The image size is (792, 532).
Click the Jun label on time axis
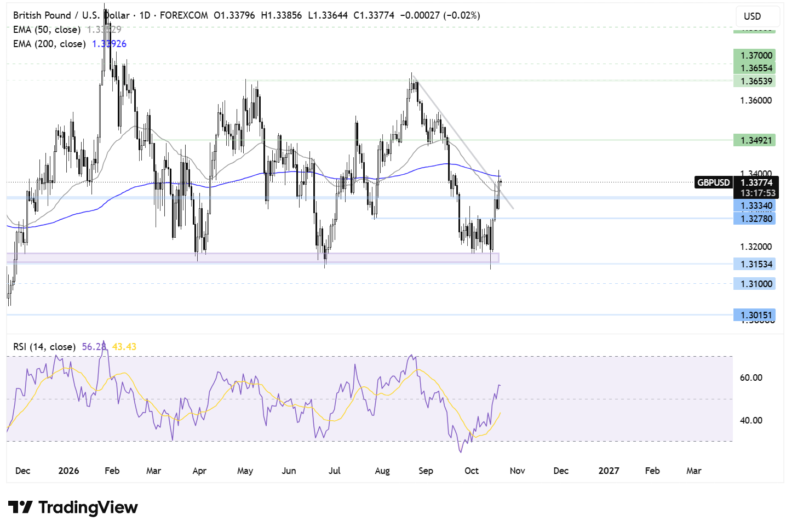[289, 471]
